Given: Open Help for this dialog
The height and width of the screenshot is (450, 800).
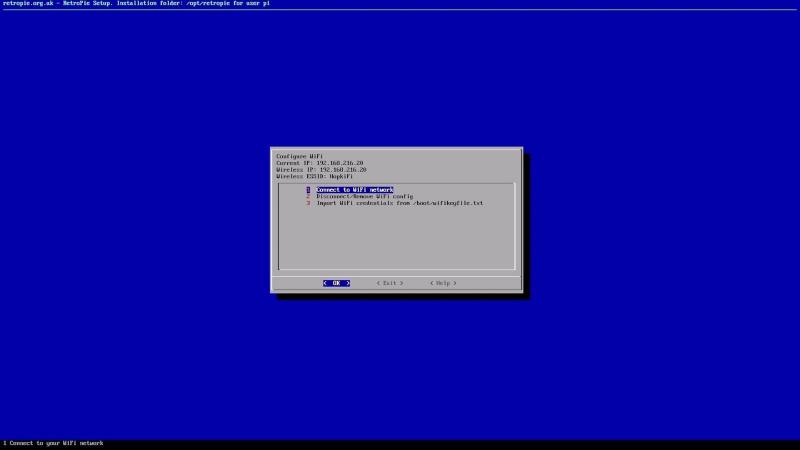Looking at the screenshot, I should click(x=443, y=283).
